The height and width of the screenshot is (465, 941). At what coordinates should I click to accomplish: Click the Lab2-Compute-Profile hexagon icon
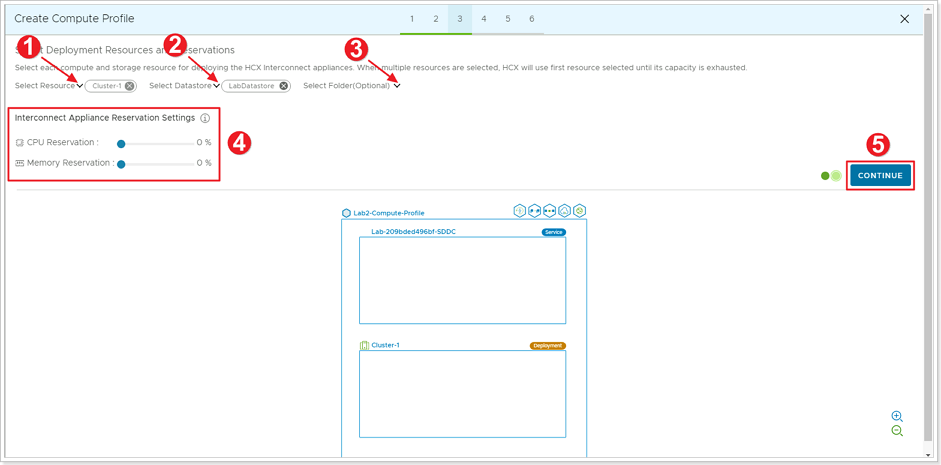(346, 213)
